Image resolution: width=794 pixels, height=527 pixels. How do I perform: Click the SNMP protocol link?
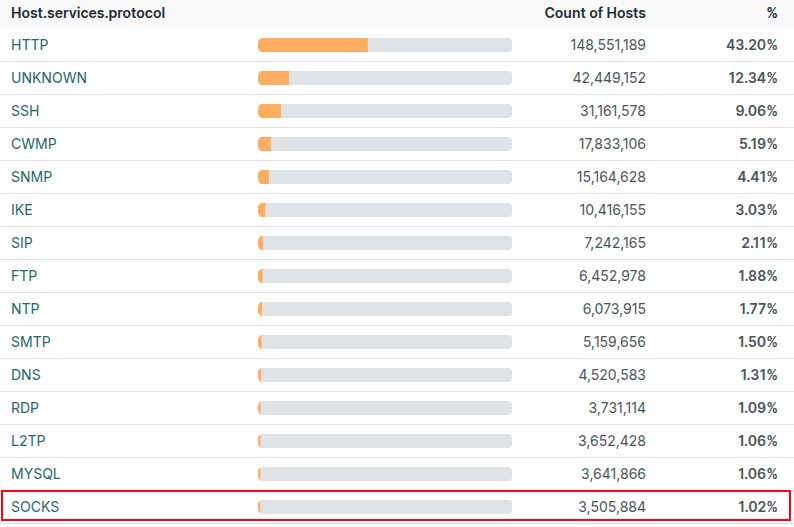[x=31, y=177]
